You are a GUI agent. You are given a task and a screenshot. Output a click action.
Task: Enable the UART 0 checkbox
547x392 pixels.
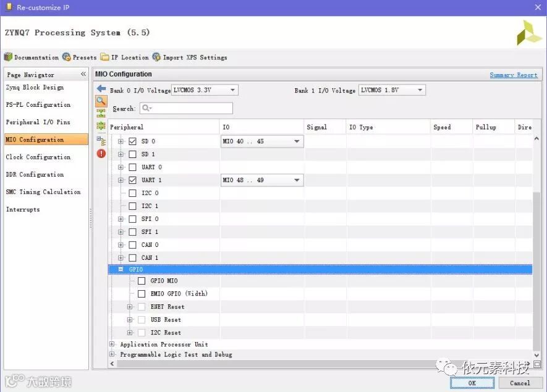click(132, 167)
